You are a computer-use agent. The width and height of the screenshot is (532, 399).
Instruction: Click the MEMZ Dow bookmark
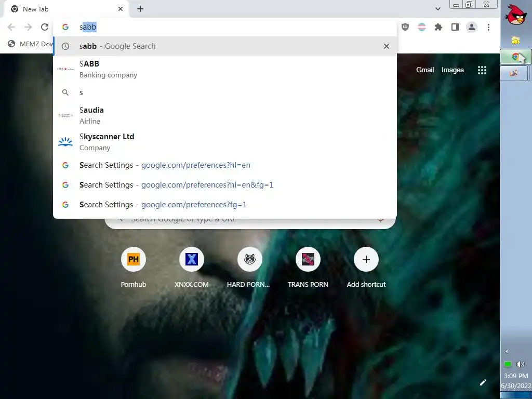pyautogui.click(x=31, y=44)
